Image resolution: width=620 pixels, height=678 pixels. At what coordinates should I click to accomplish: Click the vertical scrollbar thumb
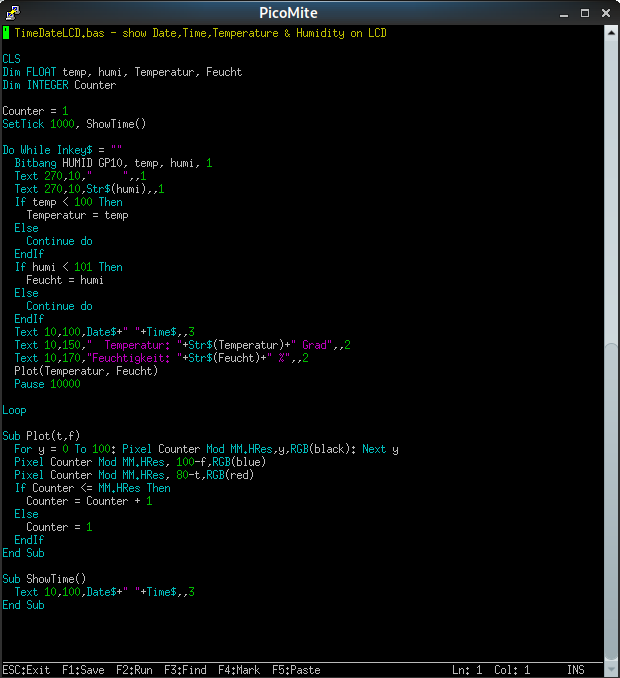click(610, 190)
